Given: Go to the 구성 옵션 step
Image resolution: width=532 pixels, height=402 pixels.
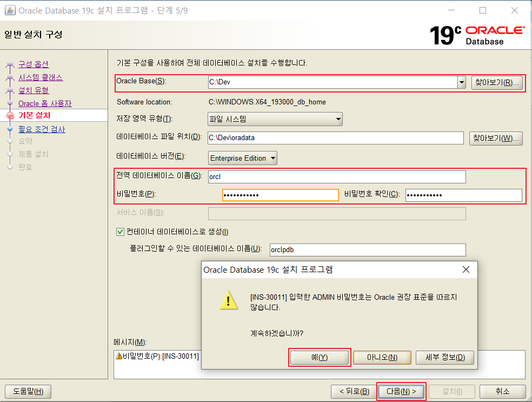Looking at the screenshot, I should pyautogui.click(x=34, y=64).
